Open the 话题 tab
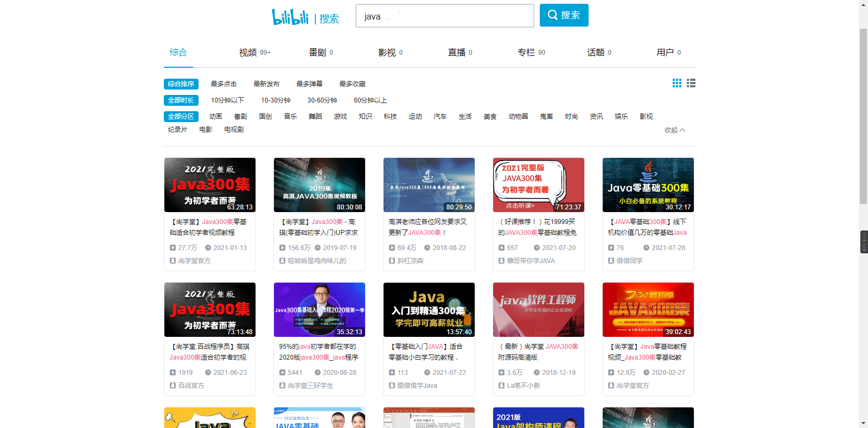Screen dimensions: 868x428 click(x=599, y=52)
